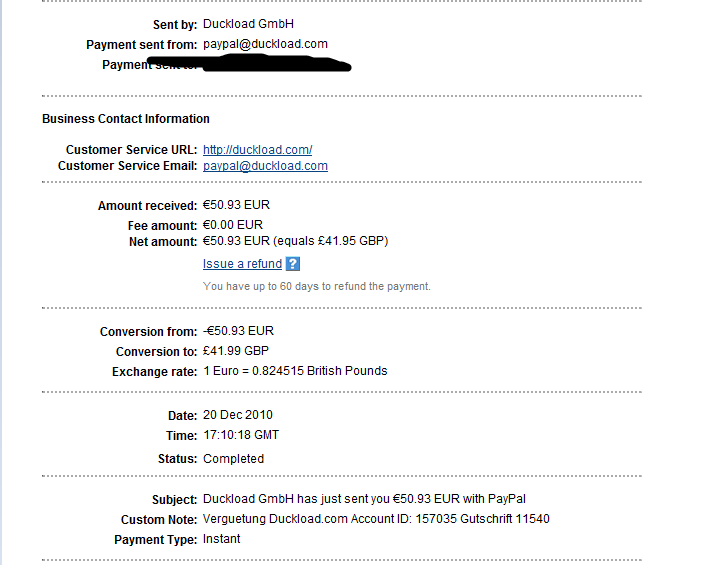Open the Customer Service URL duckload.com link
This screenshot has height=565, width=717.
coord(257,150)
